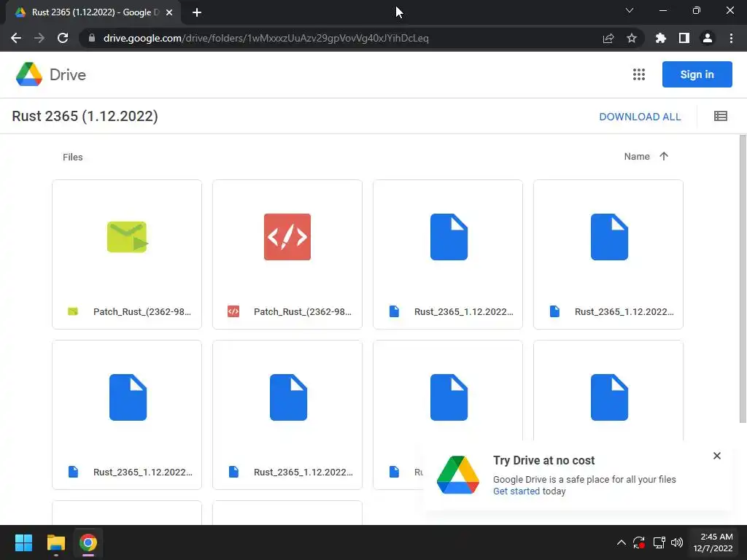Image resolution: width=747 pixels, height=560 pixels.
Task: Click folder title Rust 2365 (1.12.2022)
Action: click(x=85, y=116)
